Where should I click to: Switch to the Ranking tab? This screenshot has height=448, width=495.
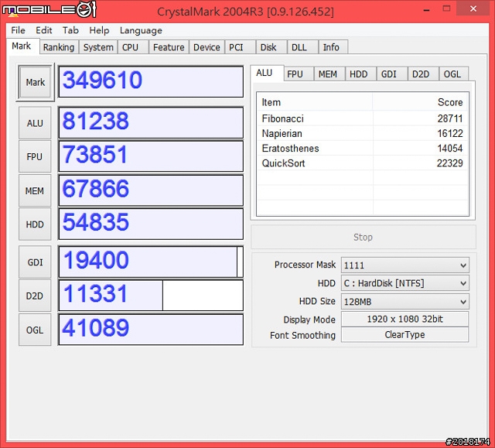[x=59, y=47]
